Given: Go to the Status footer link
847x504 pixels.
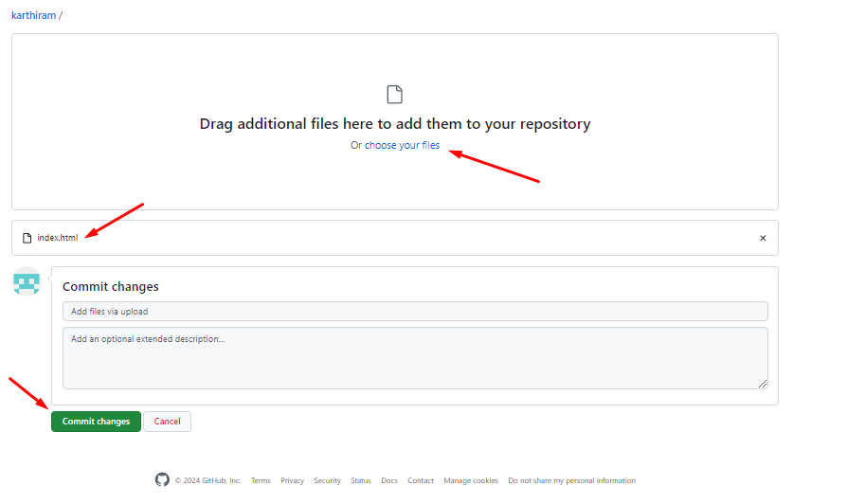Looking at the screenshot, I should pos(361,480).
